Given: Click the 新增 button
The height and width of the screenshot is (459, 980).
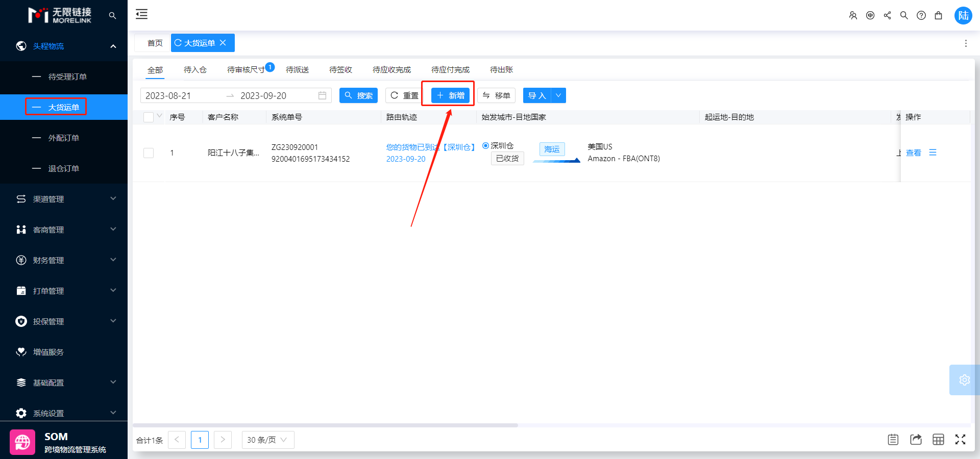Looking at the screenshot, I should tap(450, 95).
